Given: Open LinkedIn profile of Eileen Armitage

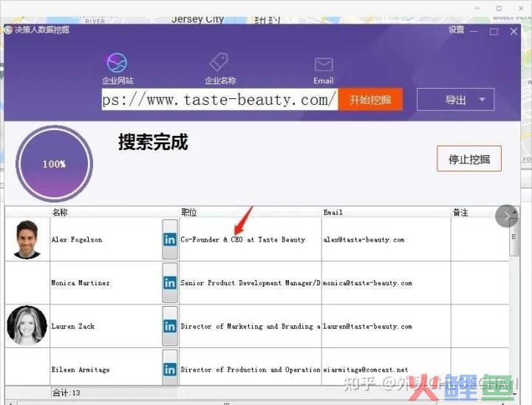Looking at the screenshot, I should pyautogui.click(x=170, y=368).
